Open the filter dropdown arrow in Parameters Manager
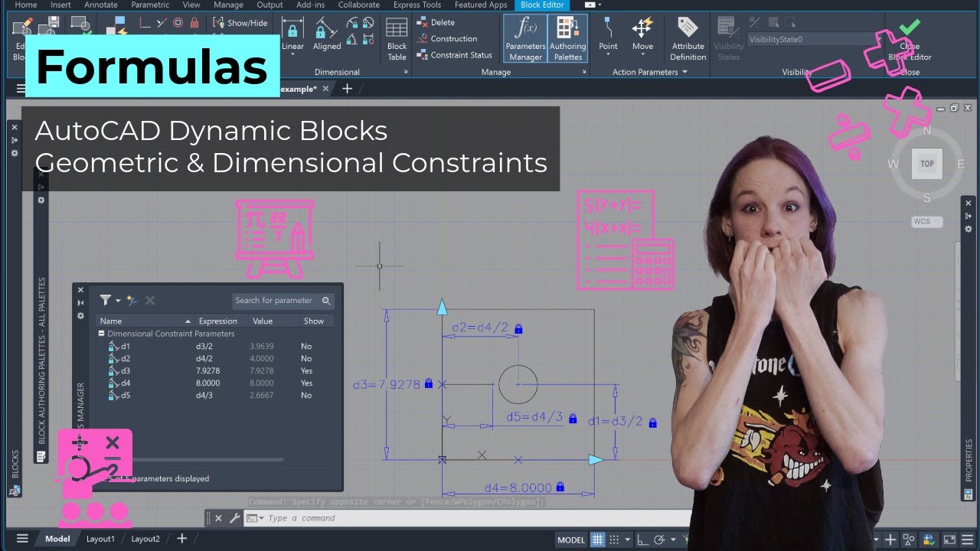980x551 pixels. click(x=118, y=301)
